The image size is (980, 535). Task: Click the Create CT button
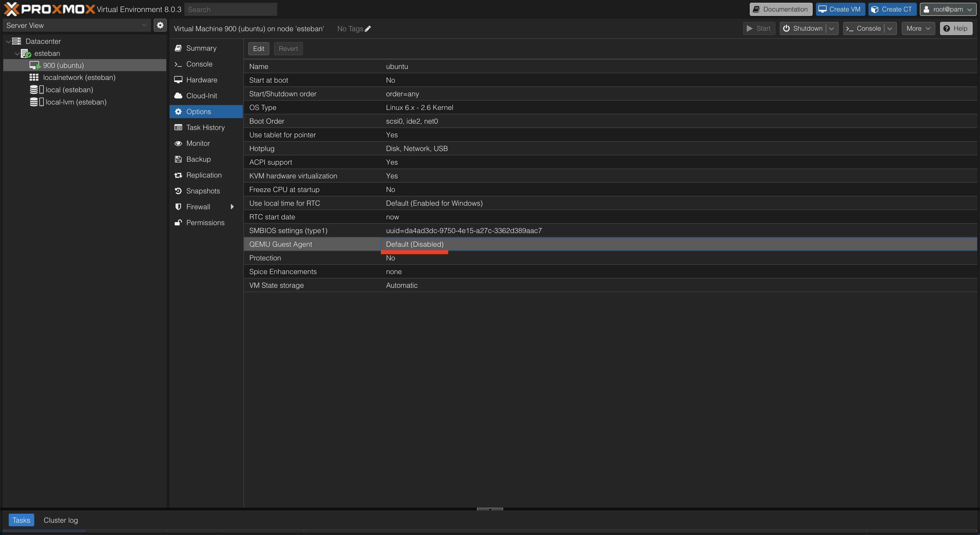point(892,9)
